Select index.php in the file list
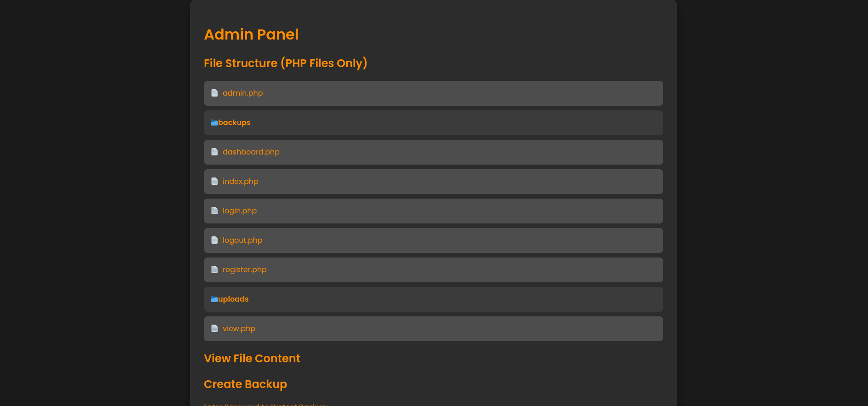The height and width of the screenshot is (406, 868). [x=240, y=182]
